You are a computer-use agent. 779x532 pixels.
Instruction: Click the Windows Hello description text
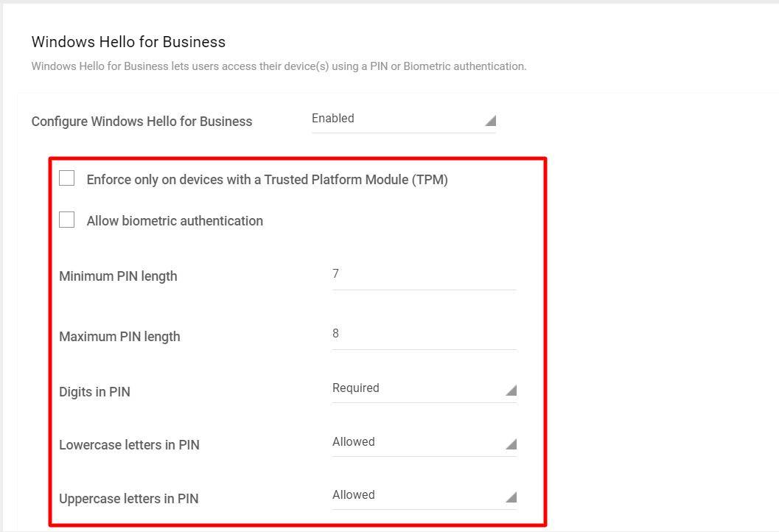tap(279, 66)
